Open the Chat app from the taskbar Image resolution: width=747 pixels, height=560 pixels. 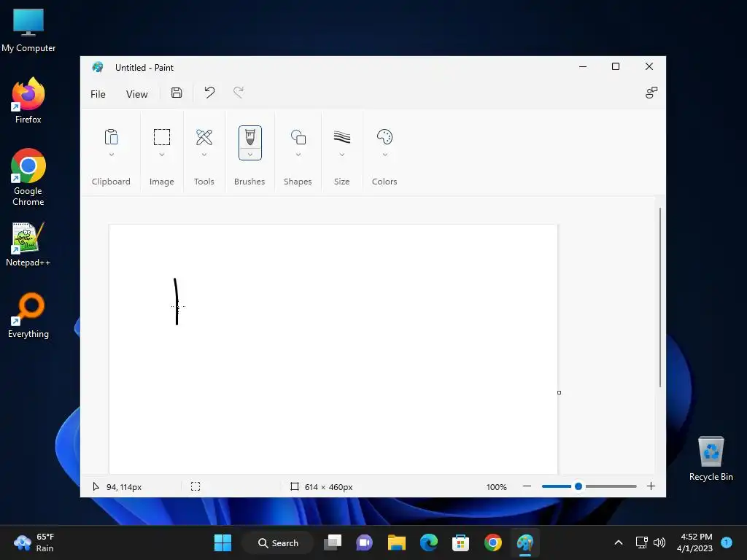(365, 542)
